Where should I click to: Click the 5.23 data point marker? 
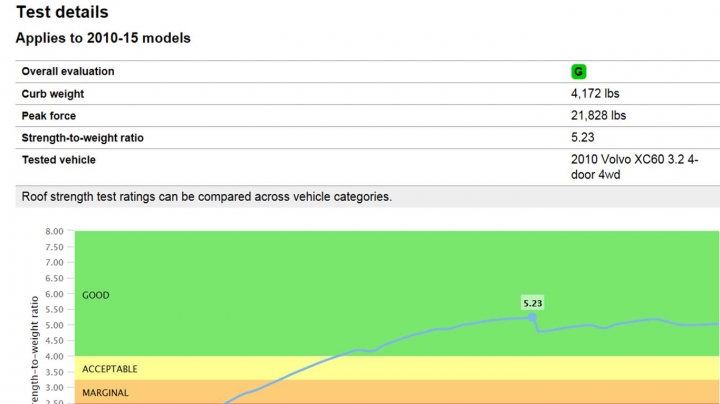tap(532, 317)
